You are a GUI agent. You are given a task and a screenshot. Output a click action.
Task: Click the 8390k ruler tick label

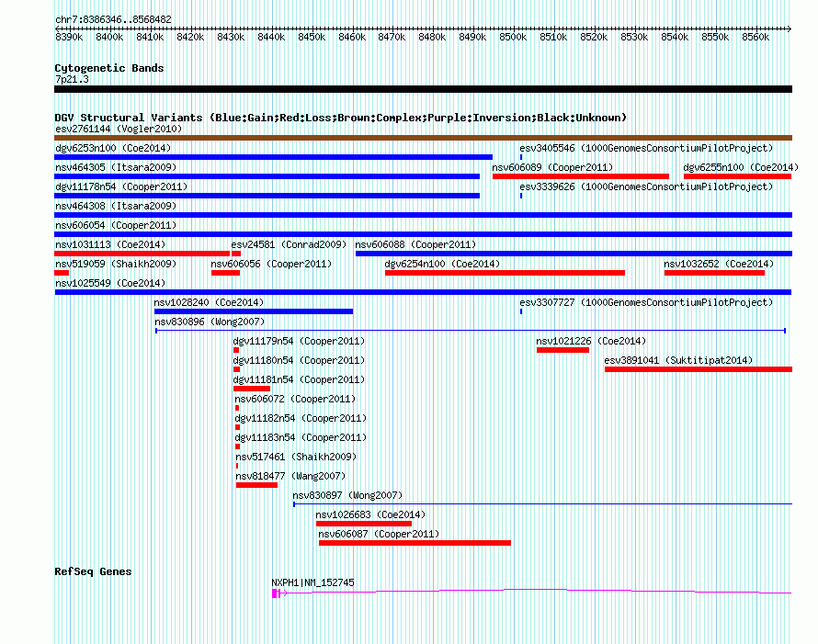point(69,37)
